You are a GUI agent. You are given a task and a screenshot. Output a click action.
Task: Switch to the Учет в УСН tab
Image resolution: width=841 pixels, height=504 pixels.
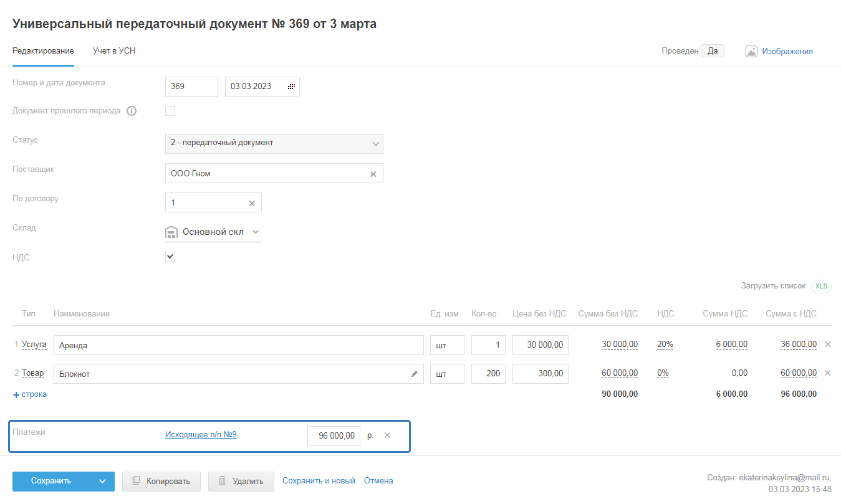point(114,51)
